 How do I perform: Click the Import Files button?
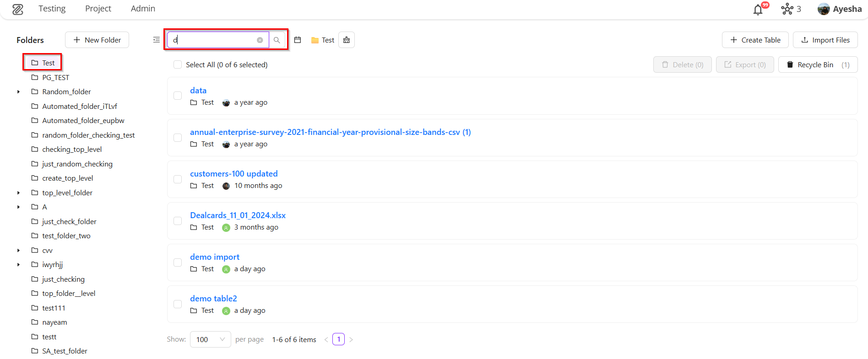click(825, 40)
